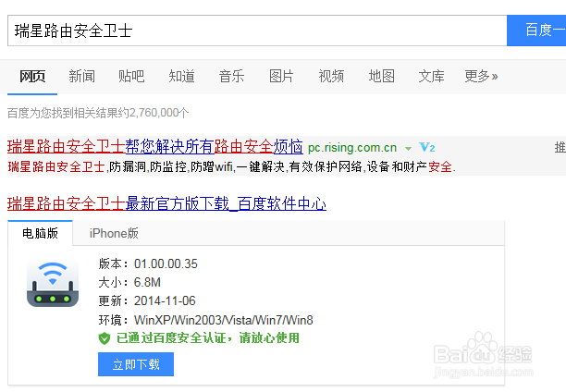Go to the 知道 tab

[181, 76]
